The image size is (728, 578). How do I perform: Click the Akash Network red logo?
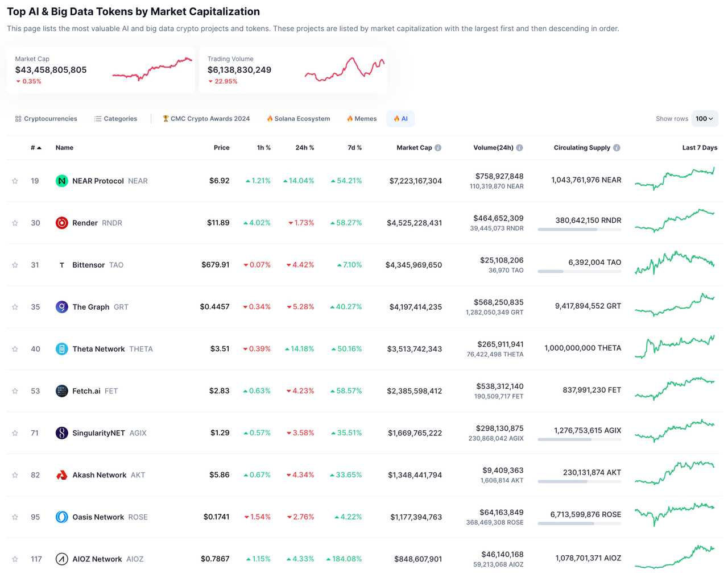[x=61, y=475]
